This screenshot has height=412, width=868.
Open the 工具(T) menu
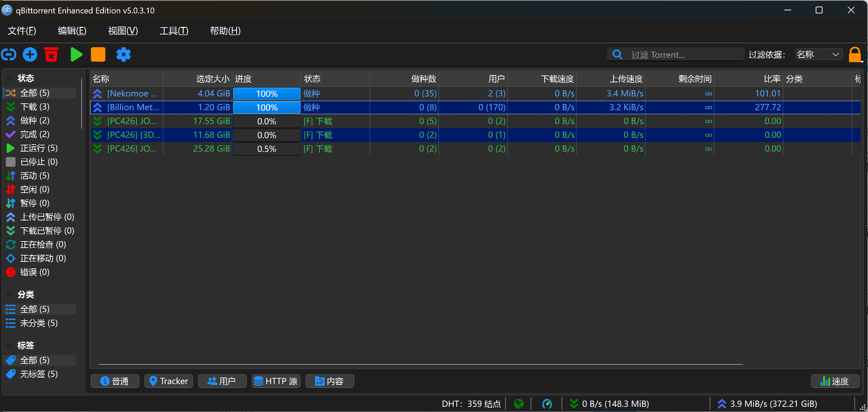pos(174,31)
